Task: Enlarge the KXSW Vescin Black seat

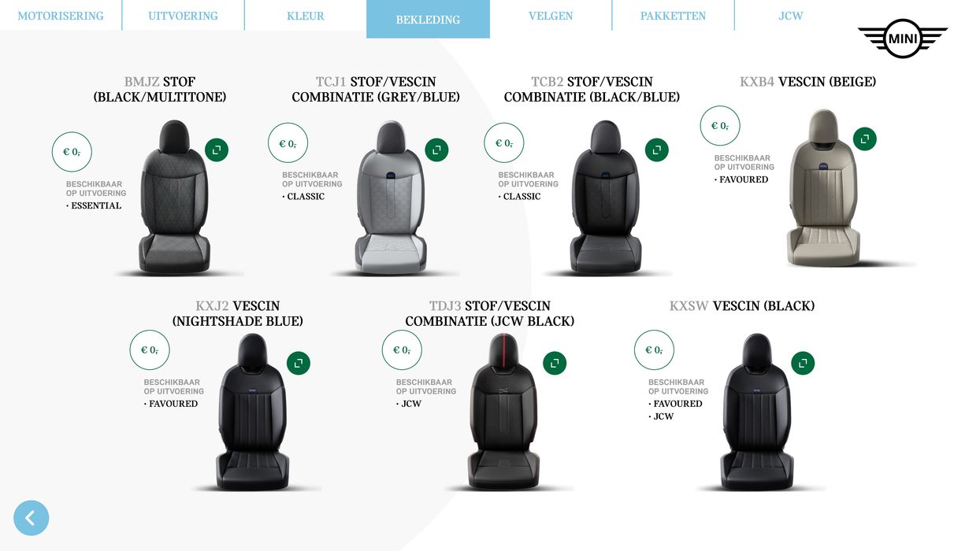Action: [803, 363]
